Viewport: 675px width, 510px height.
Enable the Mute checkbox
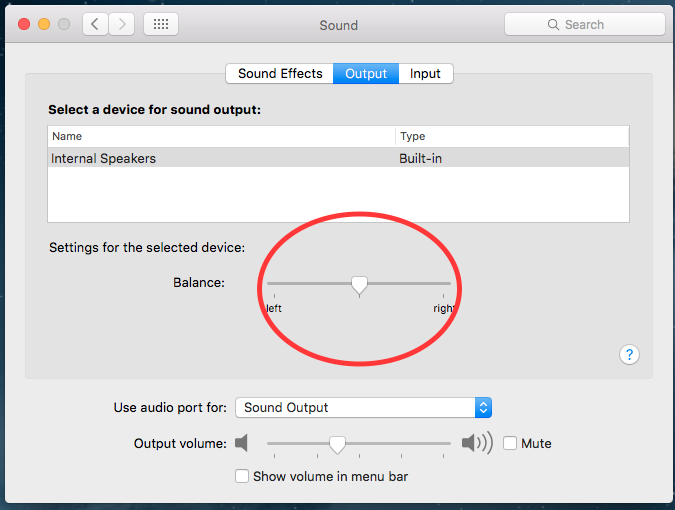pyautogui.click(x=510, y=443)
